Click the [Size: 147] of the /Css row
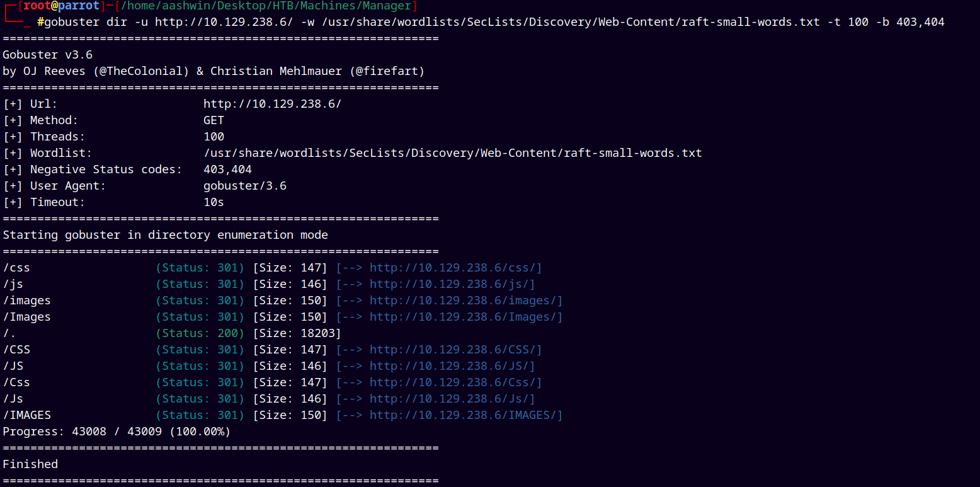980x487 pixels. tap(290, 382)
